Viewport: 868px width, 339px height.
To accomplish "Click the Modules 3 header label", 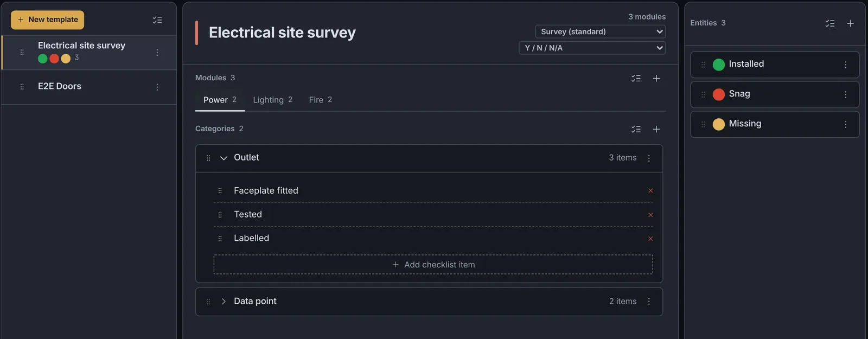I will click(x=215, y=78).
